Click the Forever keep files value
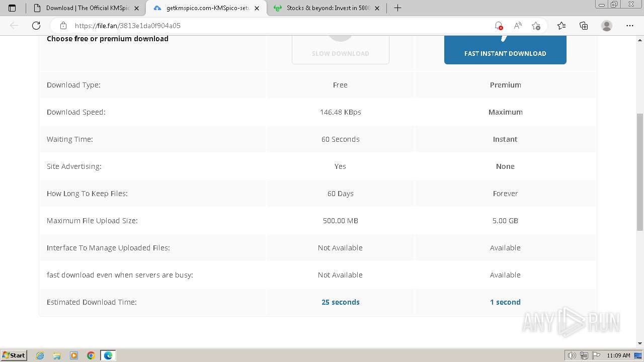The height and width of the screenshot is (362, 644). point(505,194)
